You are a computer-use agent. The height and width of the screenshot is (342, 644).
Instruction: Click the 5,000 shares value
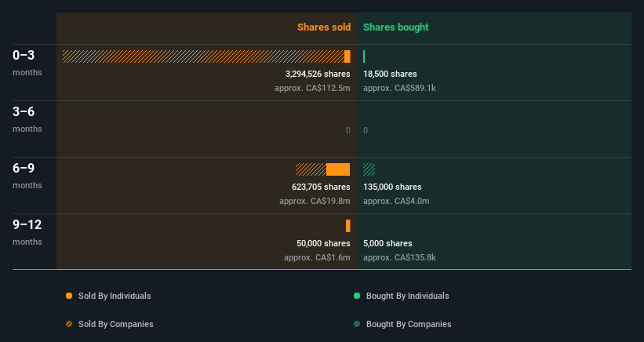coord(387,243)
